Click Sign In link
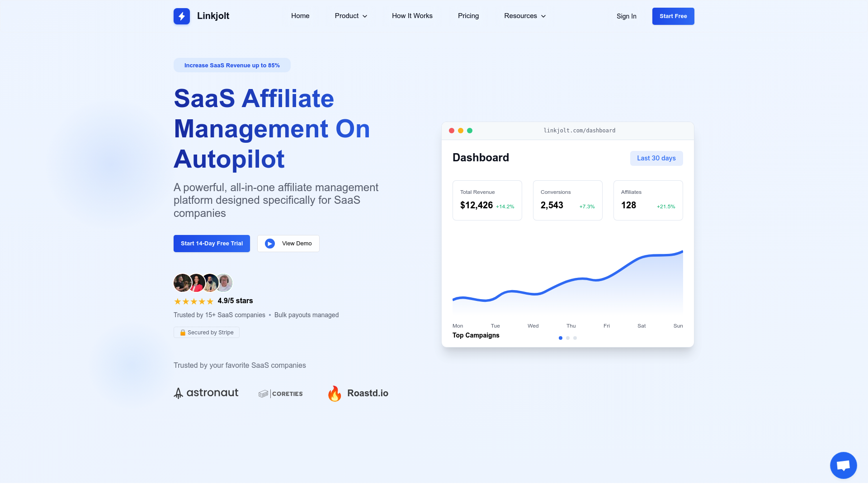868x488 pixels. [627, 16]
